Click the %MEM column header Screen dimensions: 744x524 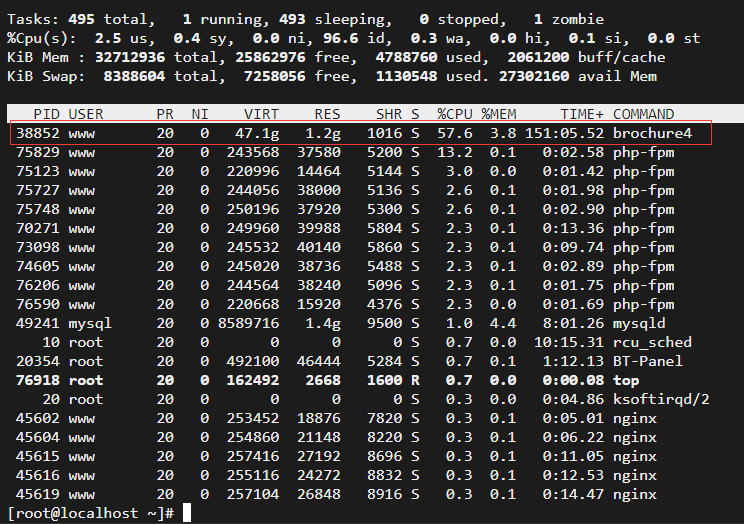(499, 114)
